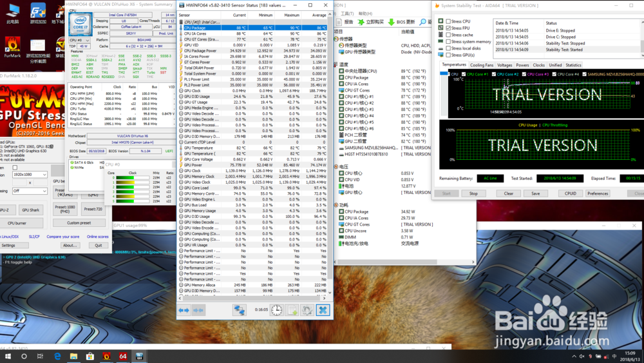Open Online scores link in FurMark
Viewport: 644px width, 363px height.
click(x=98, y=237)
